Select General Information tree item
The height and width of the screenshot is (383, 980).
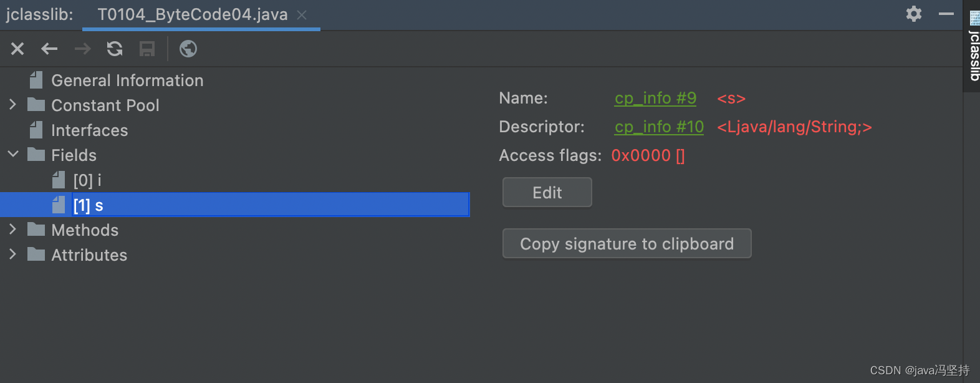(127, 80)
